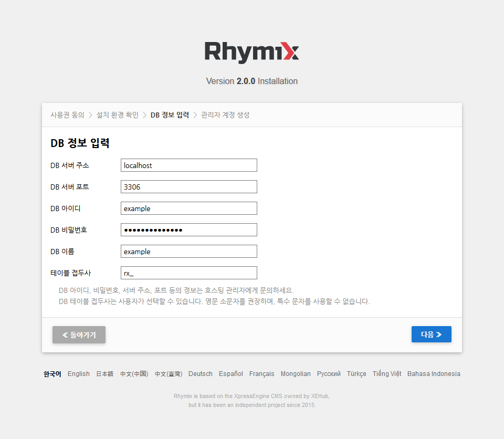Open the 설치 환경 확인 step

tap(118, 114)
